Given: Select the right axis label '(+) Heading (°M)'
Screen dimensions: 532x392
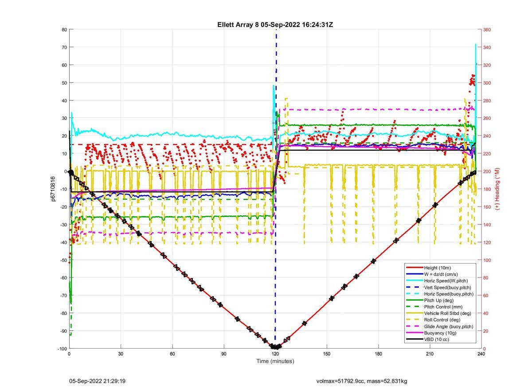Looking at the screenshot, I should point(497,189).
